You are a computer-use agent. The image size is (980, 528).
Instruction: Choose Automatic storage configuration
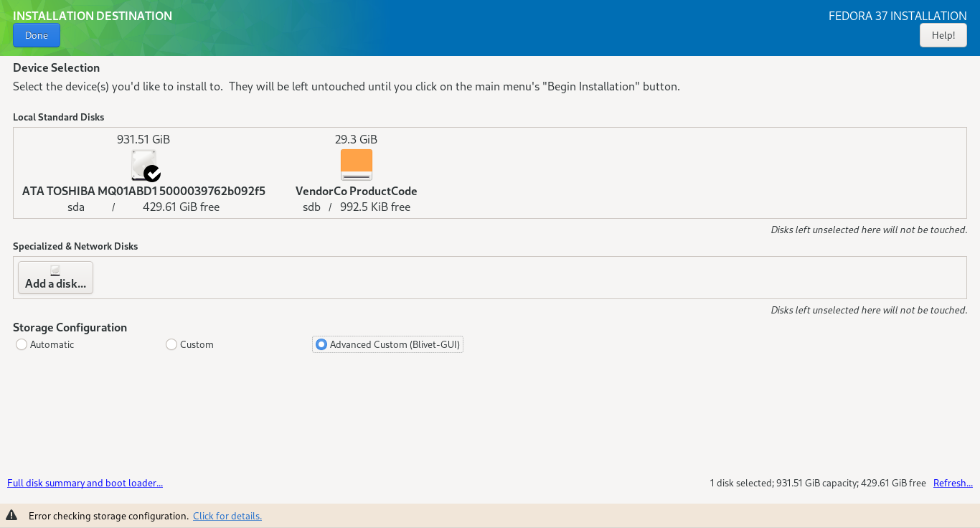pyautogui.click(x=22, y=344)
